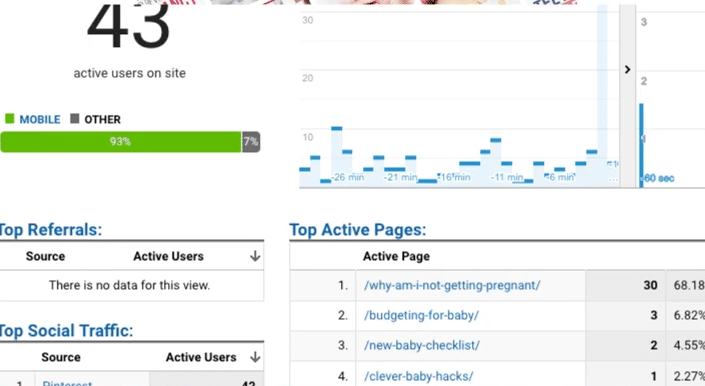
Task: Select the Pinterest social source
Action: [x=67, y=383]
